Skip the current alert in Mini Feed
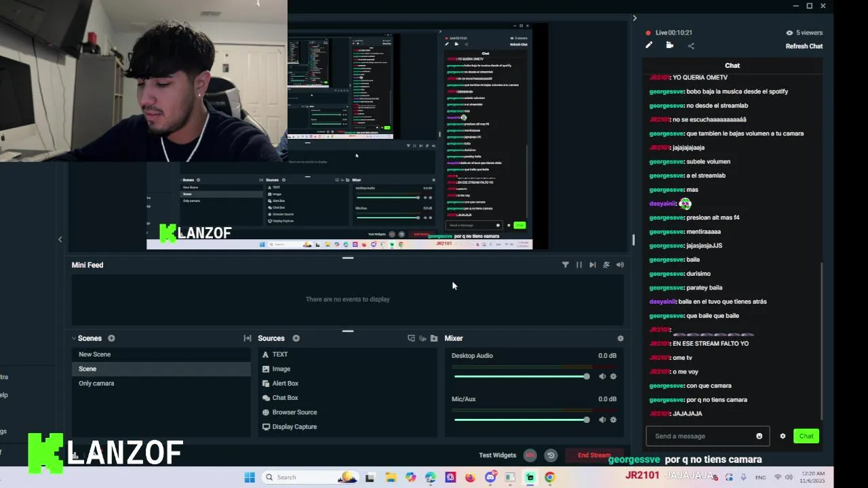This screenshot has height=488, width=868. [x=593, y=265]
